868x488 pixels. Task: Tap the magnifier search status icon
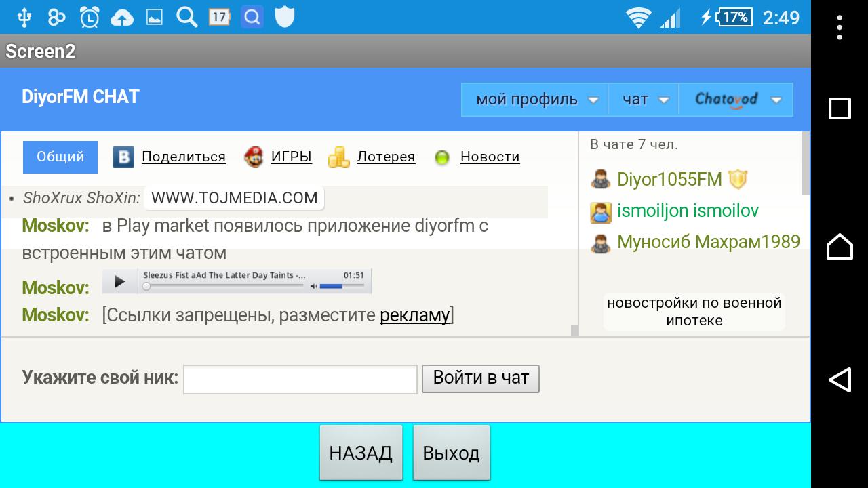[186, 17]
